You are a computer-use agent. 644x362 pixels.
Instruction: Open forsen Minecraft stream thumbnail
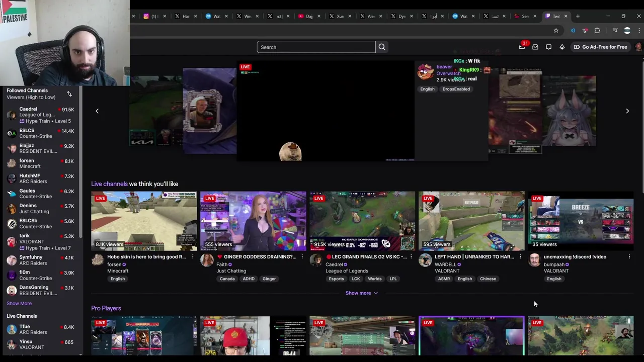[144, 221]
